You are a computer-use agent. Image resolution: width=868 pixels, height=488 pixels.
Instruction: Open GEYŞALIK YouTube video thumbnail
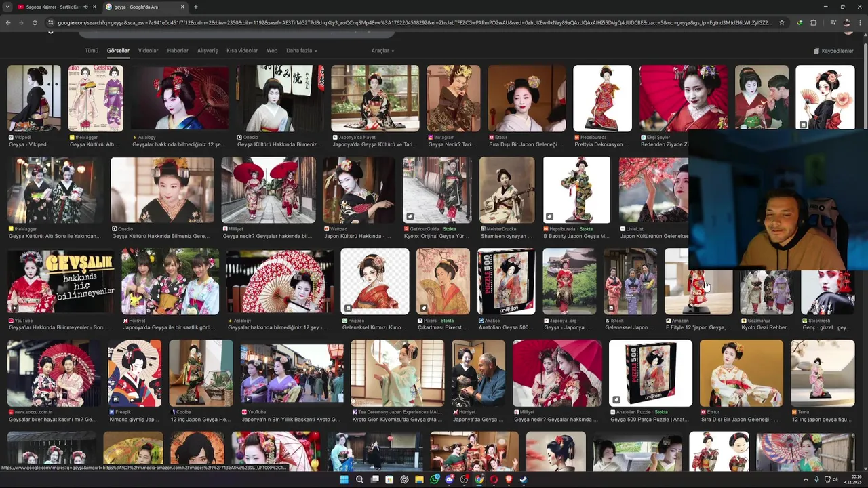point(61,282)
